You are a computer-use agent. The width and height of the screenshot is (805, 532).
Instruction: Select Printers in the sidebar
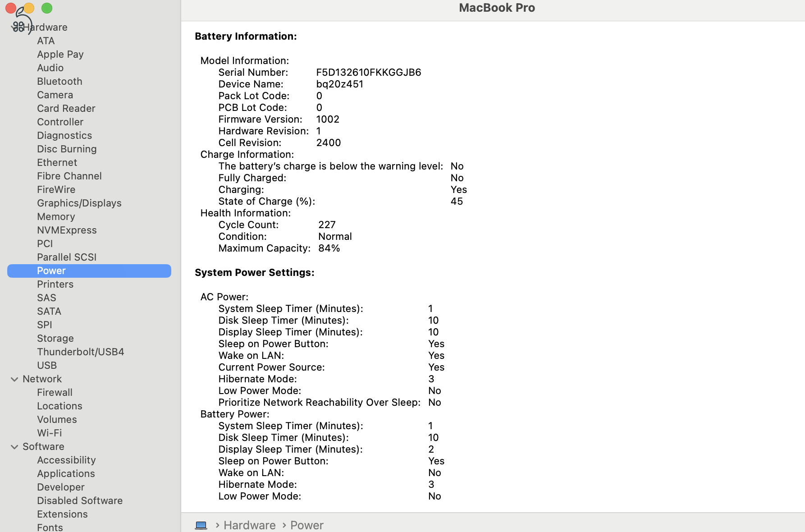[55, 284]
